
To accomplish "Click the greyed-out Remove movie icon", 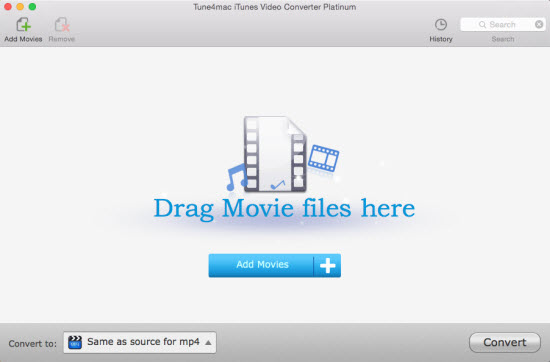I will pyautogui.click(x=62, y=25).
